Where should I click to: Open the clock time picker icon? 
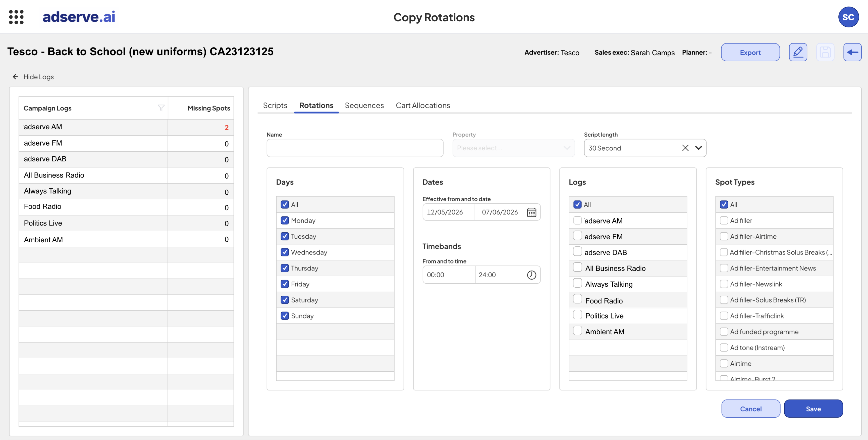pyautogui.click(x=531, y=275)
